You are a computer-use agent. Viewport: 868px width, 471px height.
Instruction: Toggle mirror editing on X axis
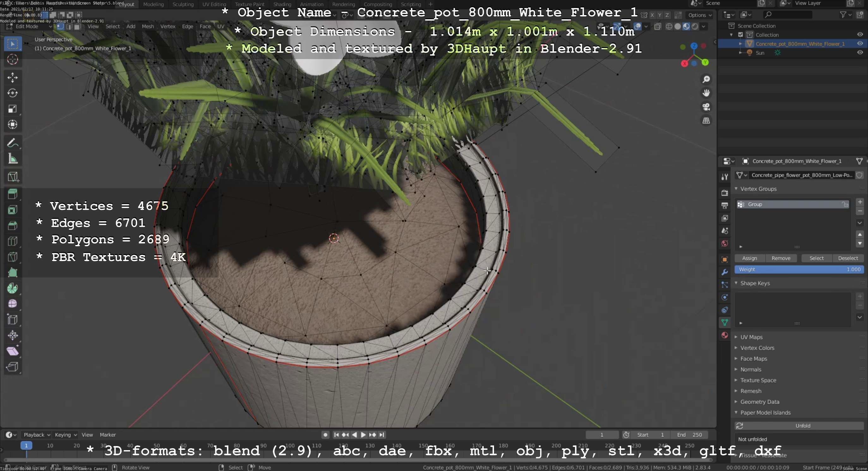[652, 15]
